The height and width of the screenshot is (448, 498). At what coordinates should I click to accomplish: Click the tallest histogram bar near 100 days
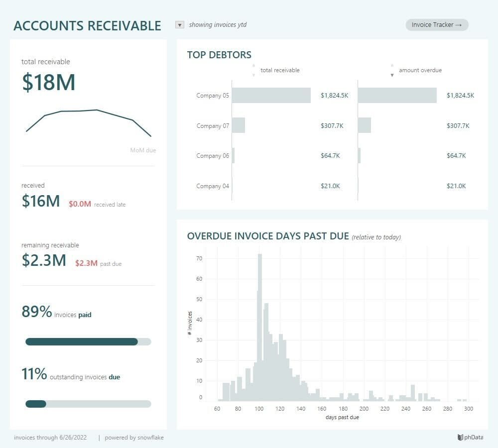point(260,326)
